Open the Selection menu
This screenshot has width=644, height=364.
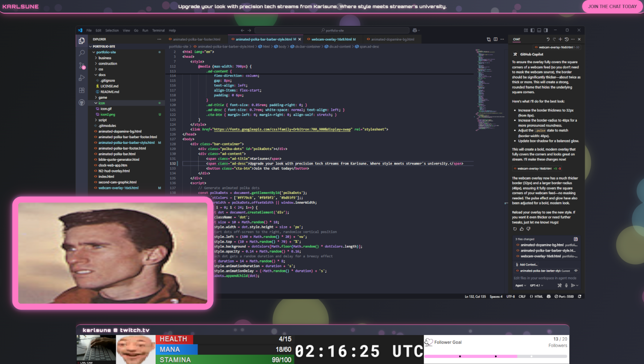[x=112, y=30]
